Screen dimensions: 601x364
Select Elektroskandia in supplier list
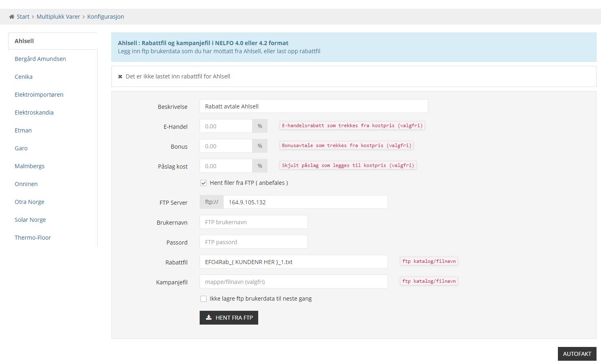pyautogui.click(x=34, y=113)
